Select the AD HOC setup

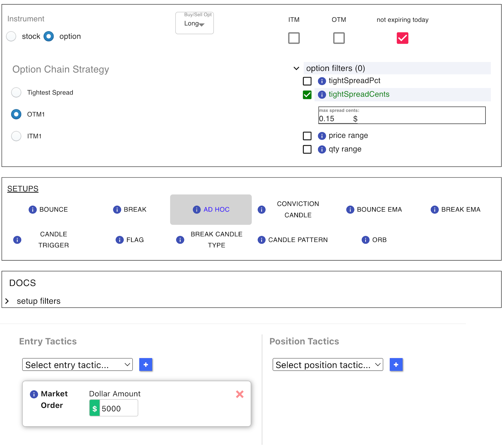click(211, 210)
